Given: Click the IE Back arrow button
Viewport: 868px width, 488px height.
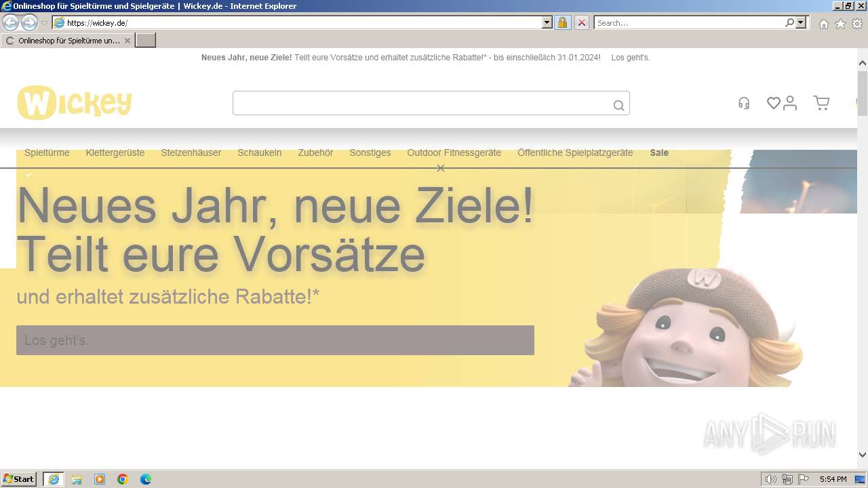Looking at the screenshot, I should (10, 22).
